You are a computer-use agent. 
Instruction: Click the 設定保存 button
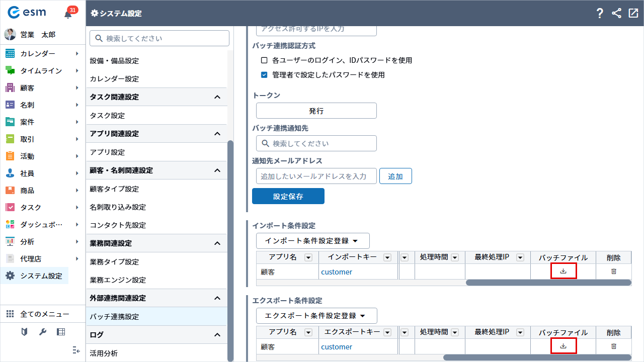click(x=288, y=197)
